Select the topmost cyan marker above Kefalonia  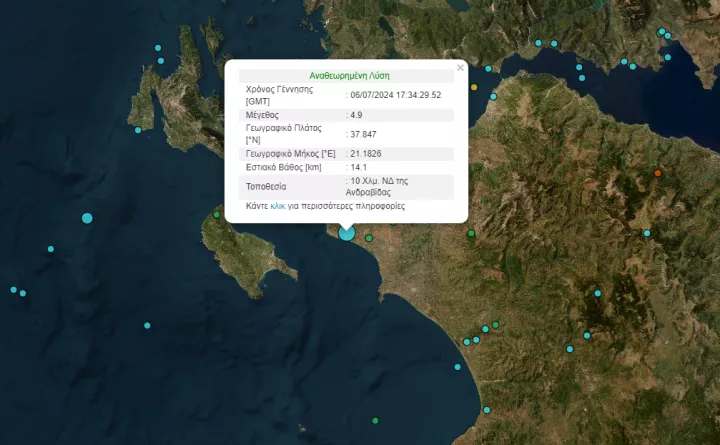(x=157, y=49)
